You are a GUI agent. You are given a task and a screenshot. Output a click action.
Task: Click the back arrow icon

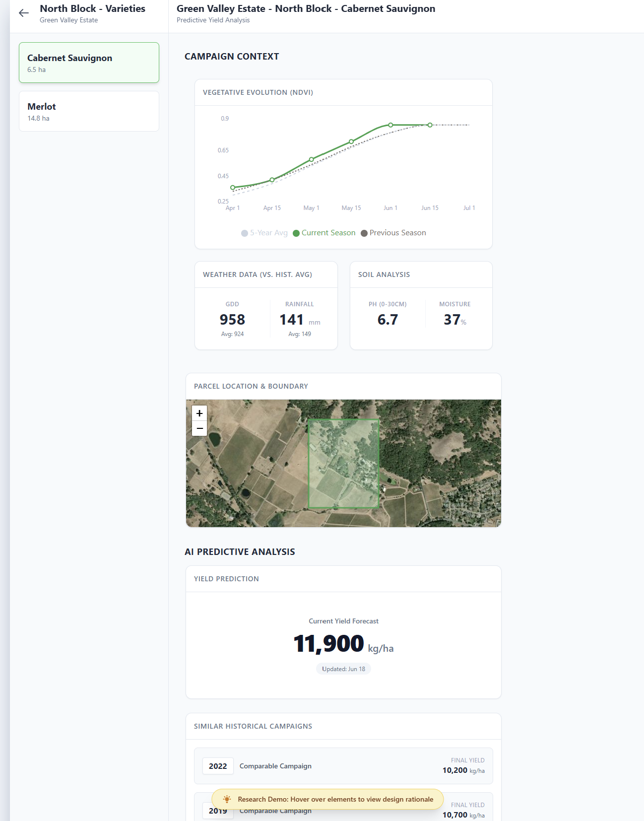click(24, 13)
